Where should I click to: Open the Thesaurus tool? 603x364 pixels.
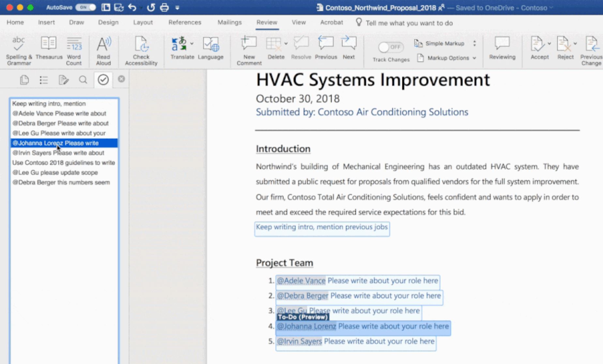pos(49,48)
